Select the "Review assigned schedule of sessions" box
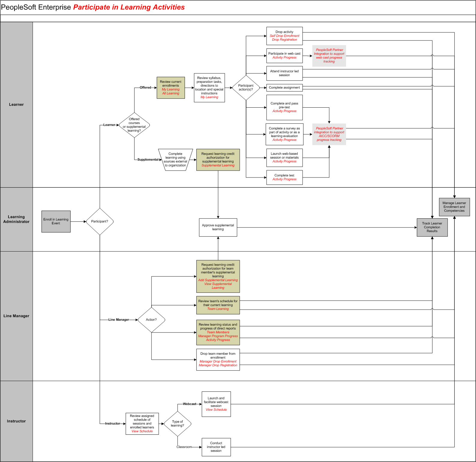The height and width of the screenshot is (462, 476). point(142,424)
